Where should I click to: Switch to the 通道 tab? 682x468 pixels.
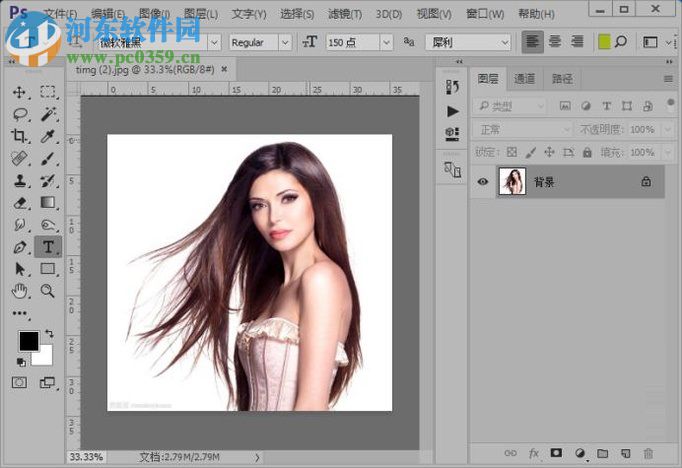tap(525, 78)
